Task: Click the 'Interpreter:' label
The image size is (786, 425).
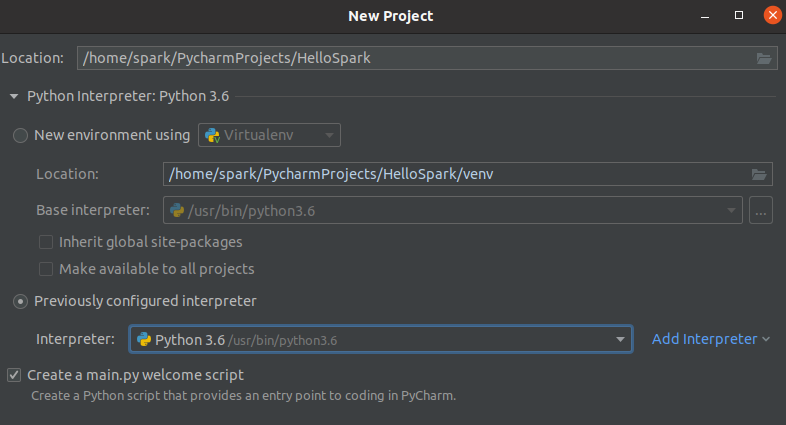Action: [x=75, y=339]
